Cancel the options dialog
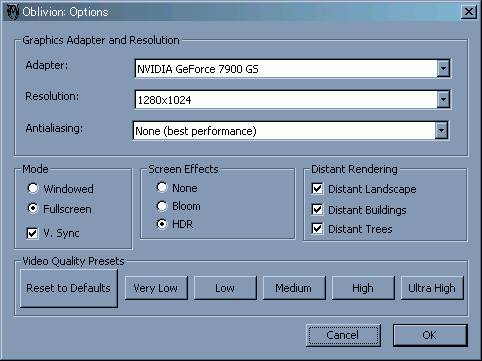Image resolution: width=482 pixels, height=361 pixels. [x=343, y=335]
